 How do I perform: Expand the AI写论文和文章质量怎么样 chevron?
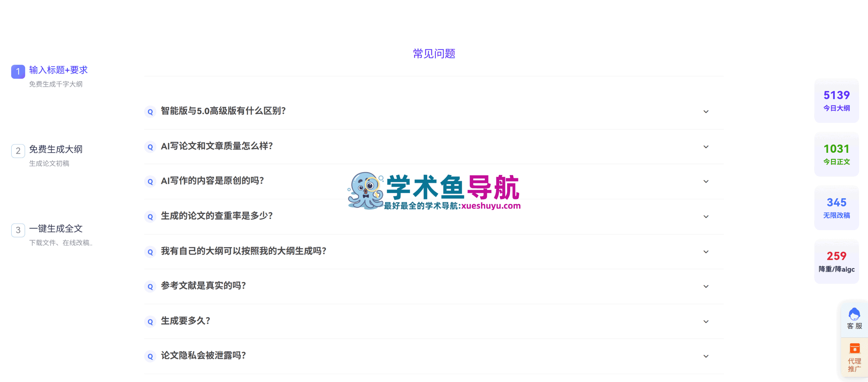(706, 146)
